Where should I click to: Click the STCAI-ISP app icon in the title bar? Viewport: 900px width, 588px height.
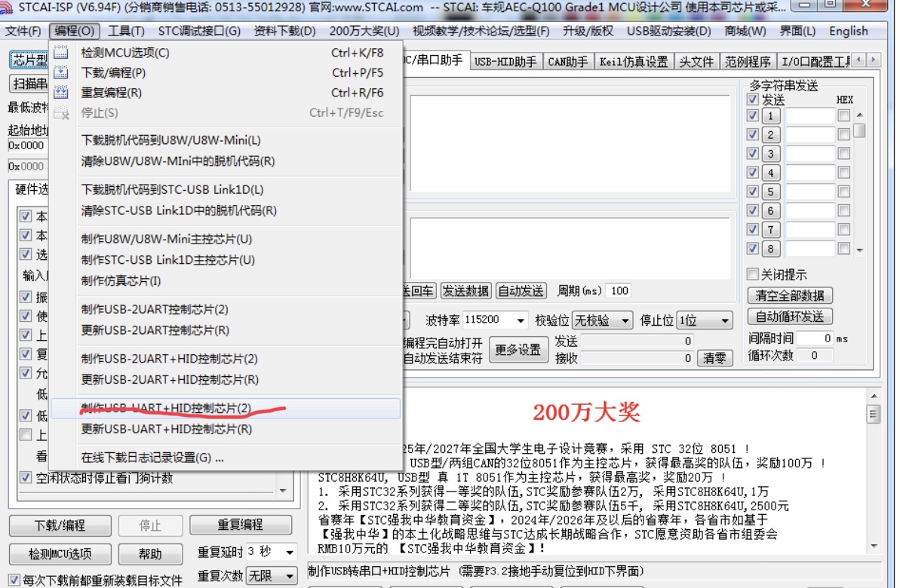click(x=6, y=8)
